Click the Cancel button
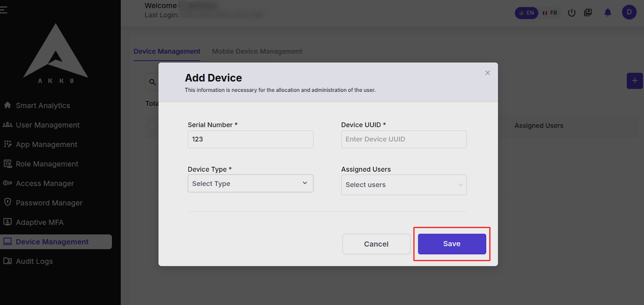The image size is (644, 305). (376, 244)
